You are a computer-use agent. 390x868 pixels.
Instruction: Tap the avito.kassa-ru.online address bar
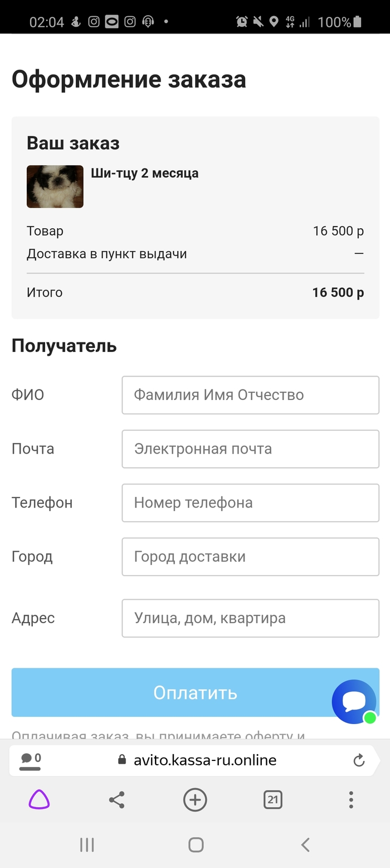[205, 760]
